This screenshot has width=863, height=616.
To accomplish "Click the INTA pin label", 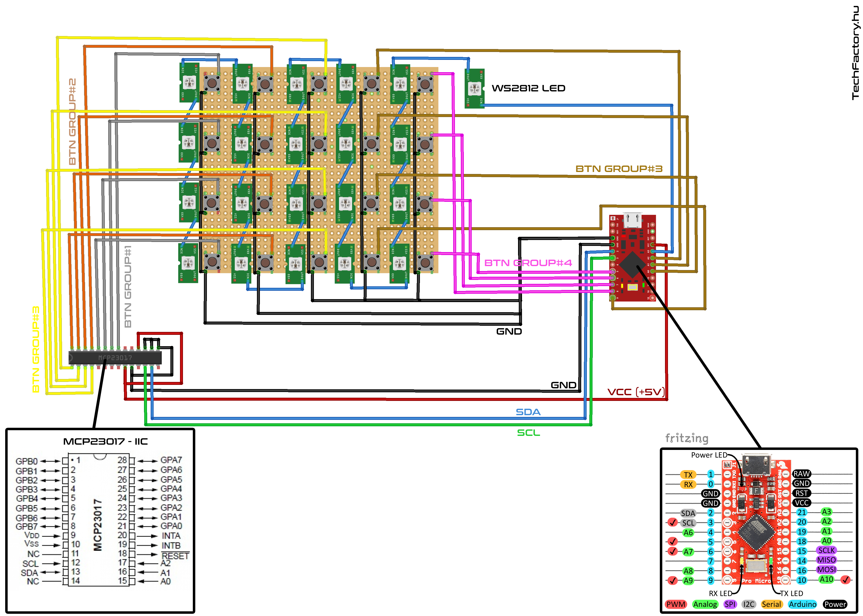I will [171, 536].
